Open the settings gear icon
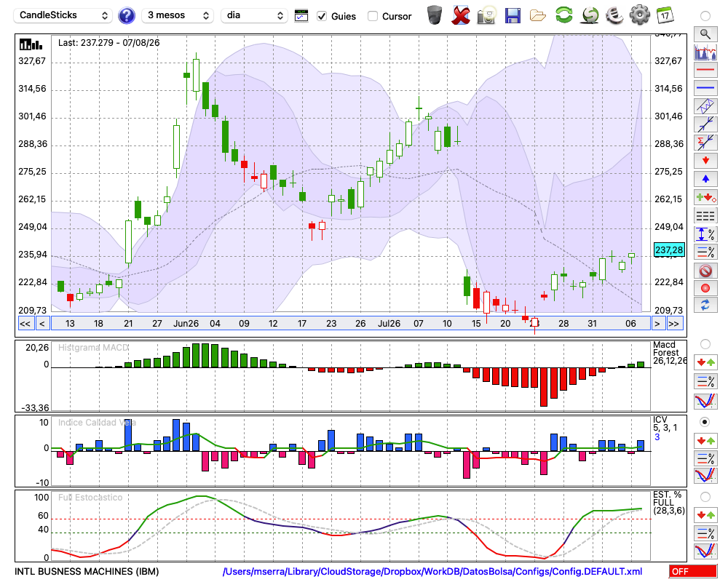Viewport: 728px width, 582px height. point(639,15)
